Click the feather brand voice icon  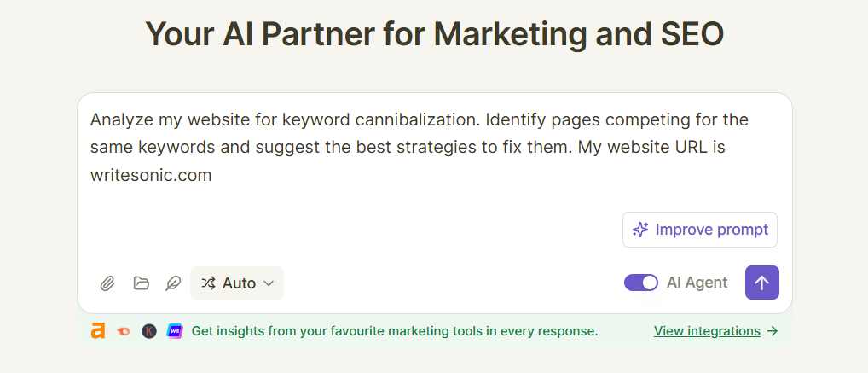(x=173, y=283)
